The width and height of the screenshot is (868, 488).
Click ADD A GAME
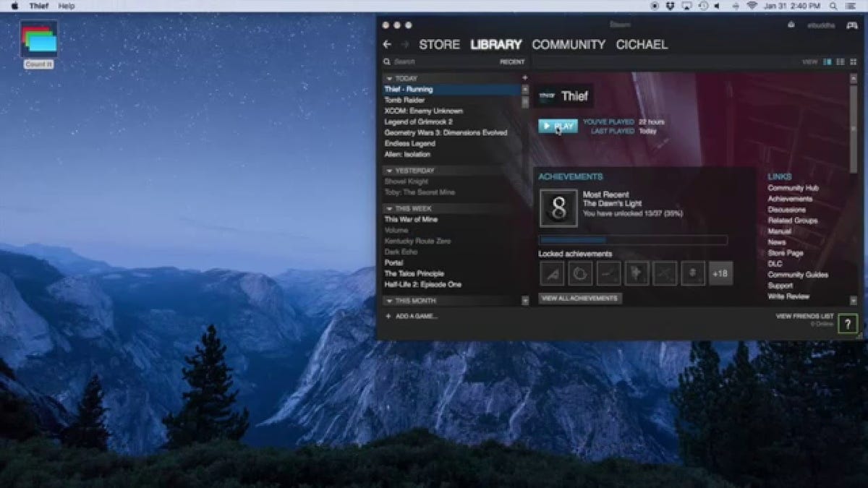click(412, 316)
